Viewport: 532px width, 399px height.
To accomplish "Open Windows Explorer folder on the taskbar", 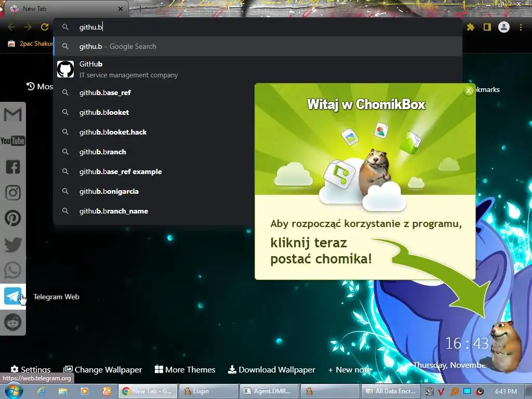I will pos(63,391).
